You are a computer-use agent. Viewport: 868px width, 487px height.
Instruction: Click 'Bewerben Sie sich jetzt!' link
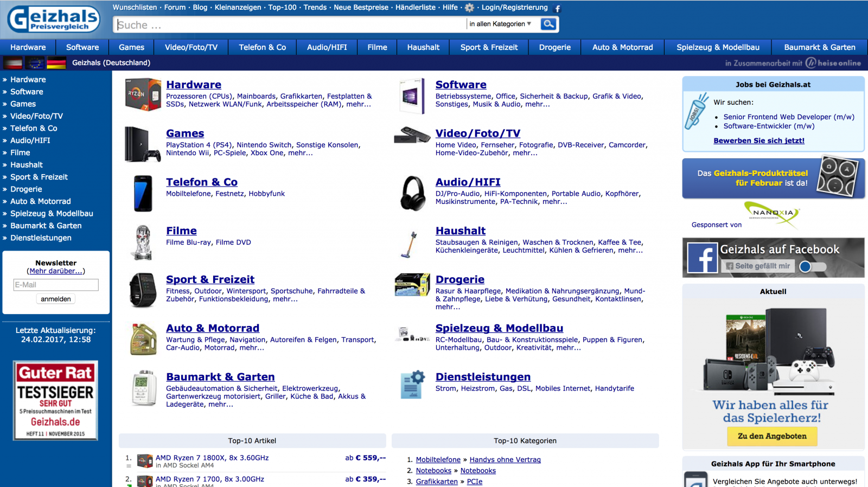[758, 140]
